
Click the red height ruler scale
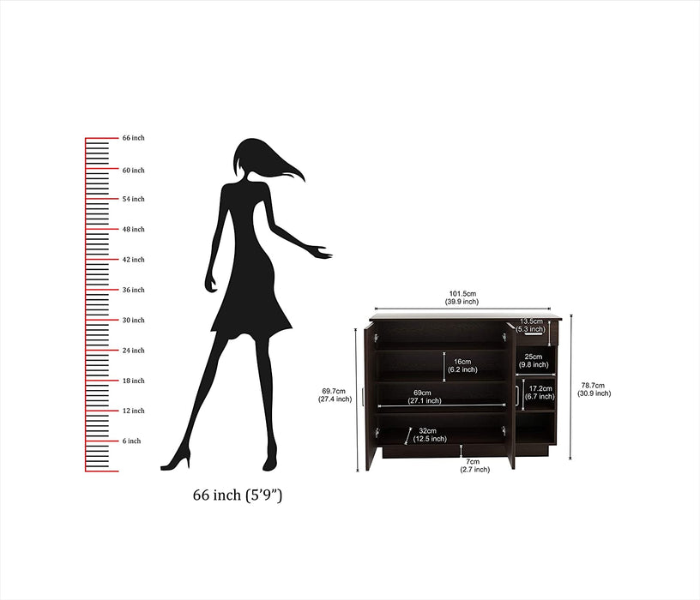pos(98,304)
